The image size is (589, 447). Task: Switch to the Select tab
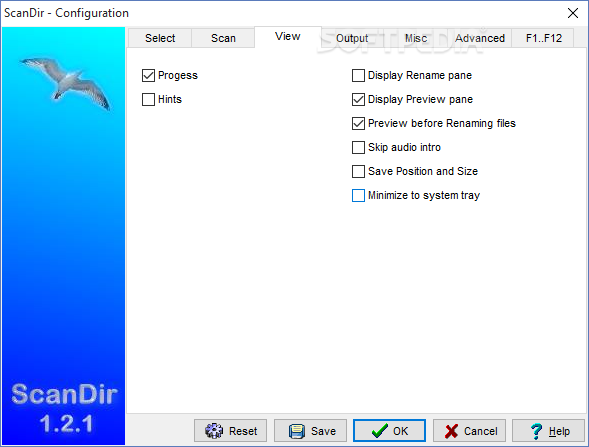click(160, 38)
